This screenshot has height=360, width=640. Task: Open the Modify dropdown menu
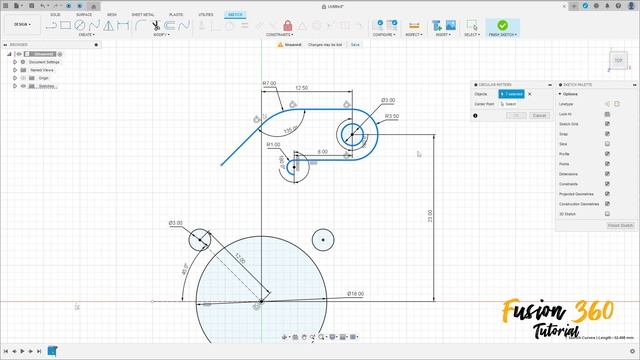[x=161, y=35]
